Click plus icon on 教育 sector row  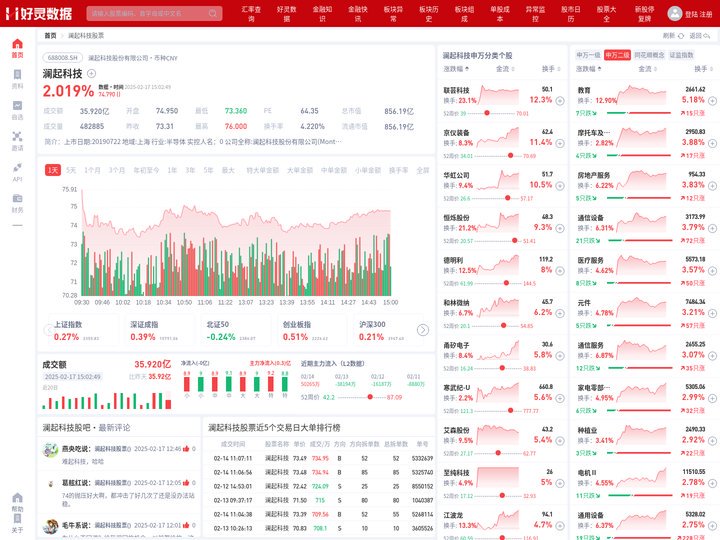[712, 101]
